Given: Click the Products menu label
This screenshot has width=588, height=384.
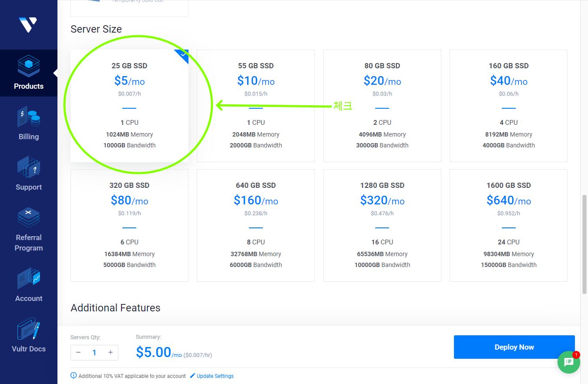Looking at the screenshot, I should click(x=29, y=86).
